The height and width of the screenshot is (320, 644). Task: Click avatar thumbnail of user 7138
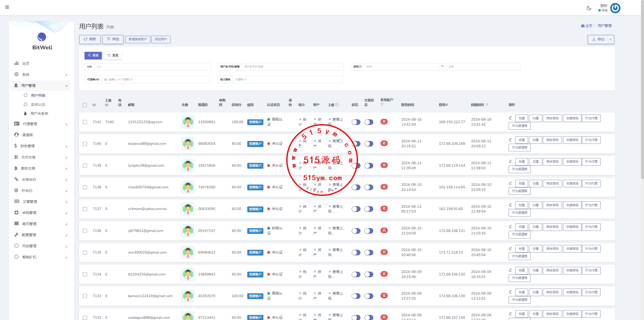(188, 187)
